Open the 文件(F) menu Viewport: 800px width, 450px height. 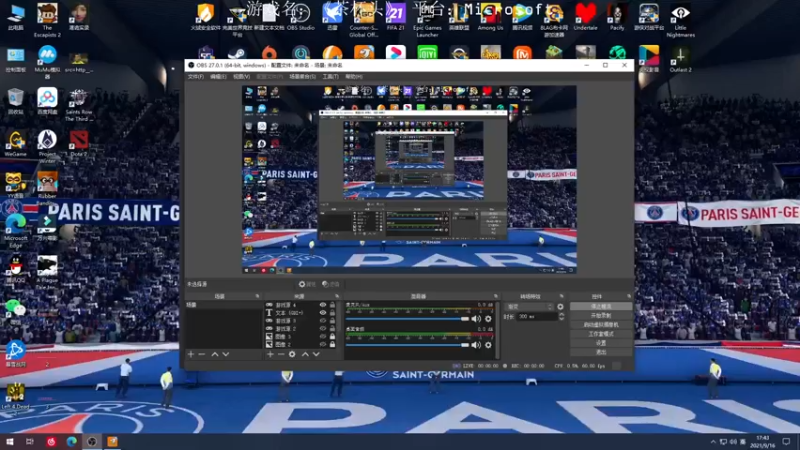point(195,77)
